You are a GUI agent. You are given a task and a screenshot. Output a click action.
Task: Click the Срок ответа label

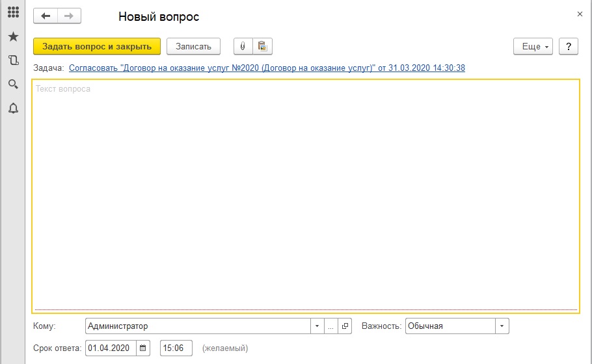point(57,348)
